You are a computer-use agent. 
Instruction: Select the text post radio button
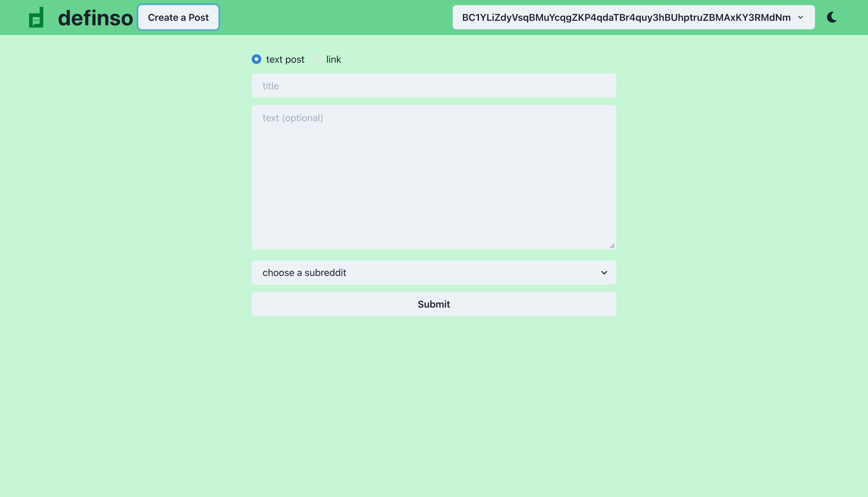[x=256, y=59]
